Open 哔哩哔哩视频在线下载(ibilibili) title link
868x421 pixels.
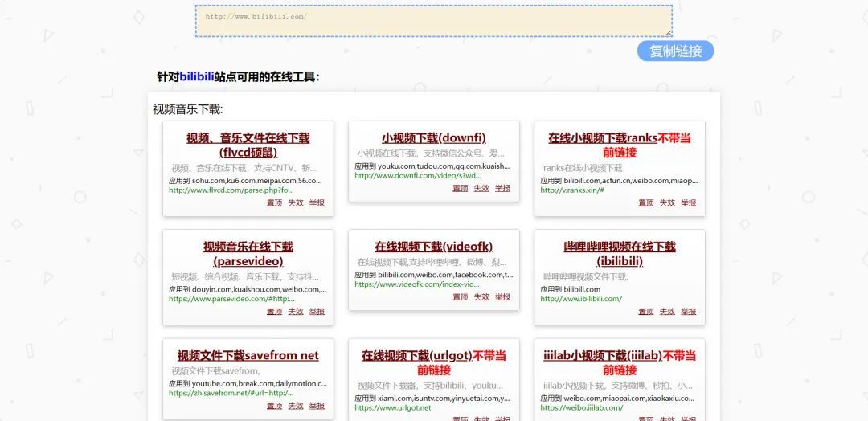coord(620,253)
